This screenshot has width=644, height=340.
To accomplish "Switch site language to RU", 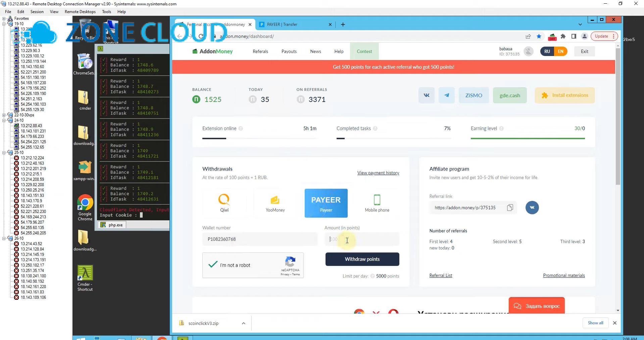I will (x=547, y=51).
